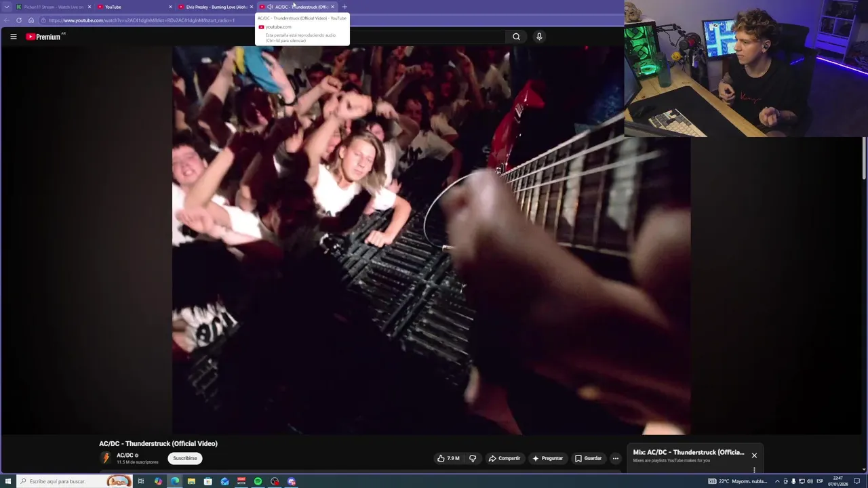The height and width of the screenshot is (488, 868).
Task: Open Spotify from the taskbar
Action: 258,481
